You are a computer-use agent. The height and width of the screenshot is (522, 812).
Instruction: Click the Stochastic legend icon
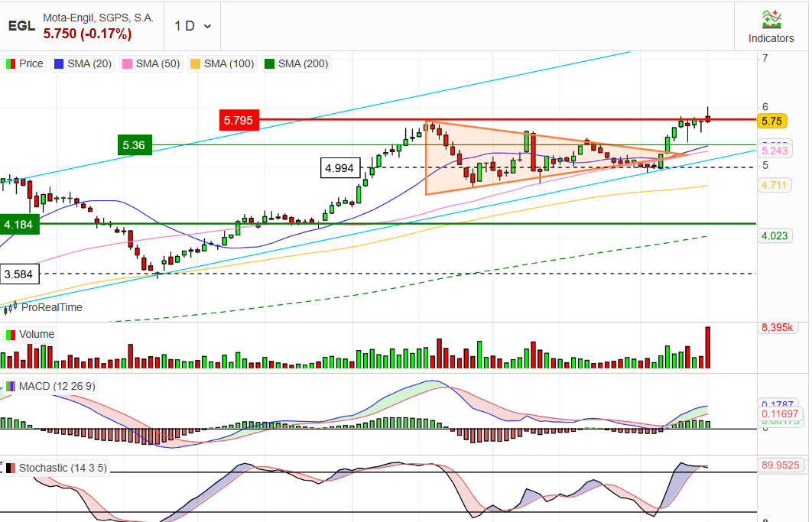pyautogui.click(x=11, y=469)
